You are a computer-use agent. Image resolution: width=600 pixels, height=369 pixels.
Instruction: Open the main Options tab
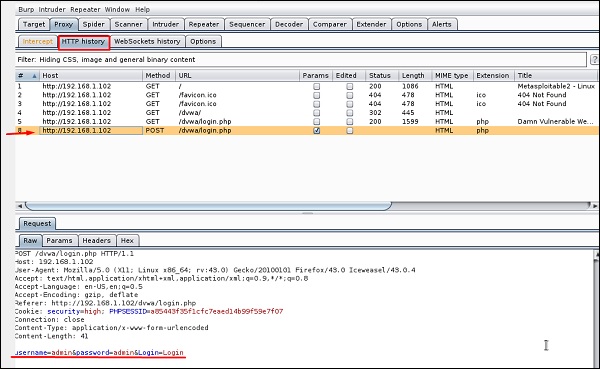[409, 24]
